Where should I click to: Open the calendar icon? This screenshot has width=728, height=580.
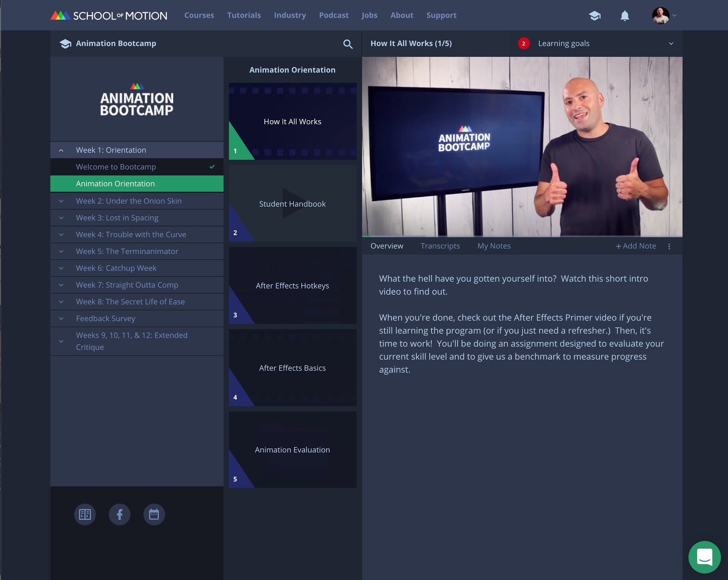pyautogui.click(x=154, y=514)
